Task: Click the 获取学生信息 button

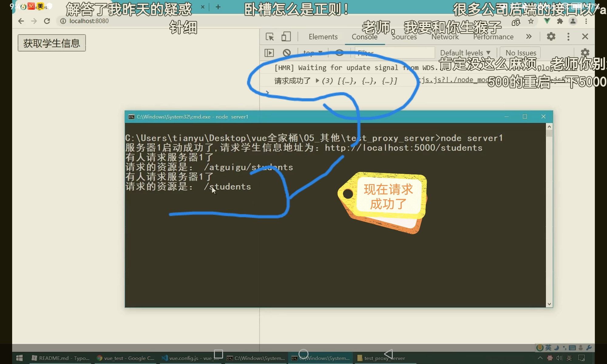Action: [x=52, y=43]
